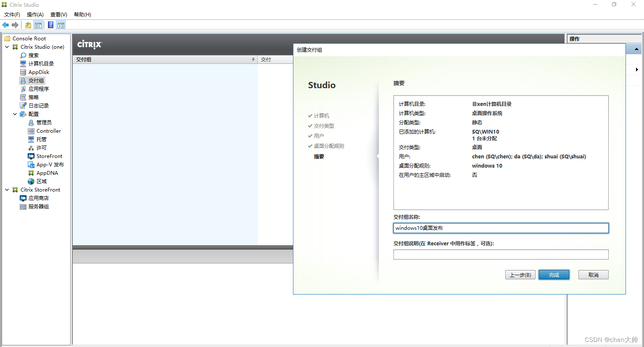This screenshot has height=347, width=644.
Task: Open the 文件(F) menu
Action: pos(12,15)
